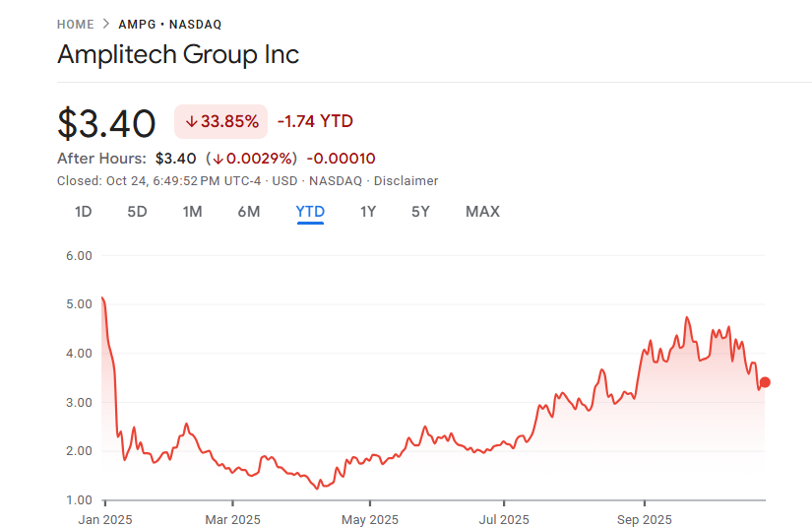
Task: Switch chart to 6M range
Action: (x=249, y=212)
